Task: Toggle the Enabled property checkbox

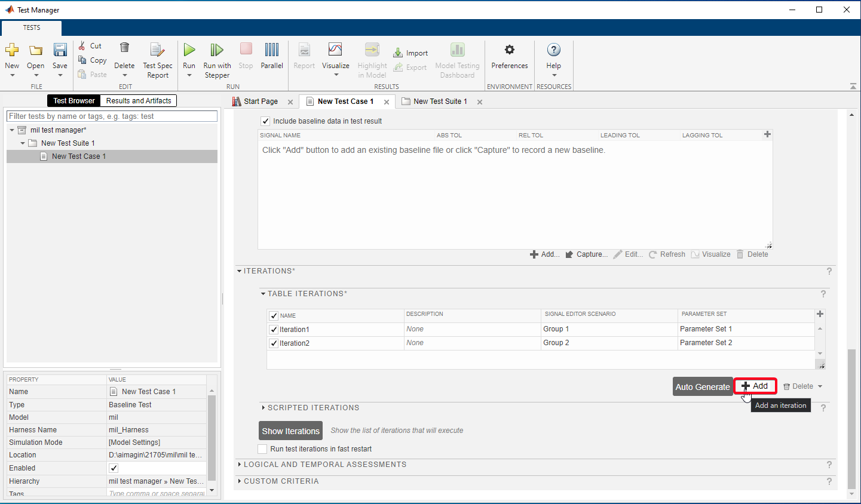Action: tap(114, 468)
